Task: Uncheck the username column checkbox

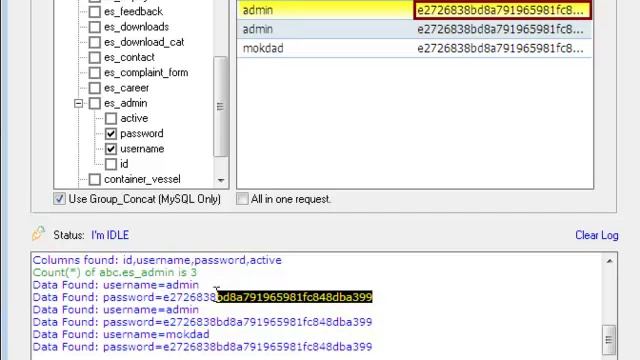Action: (x=111, y=149)
